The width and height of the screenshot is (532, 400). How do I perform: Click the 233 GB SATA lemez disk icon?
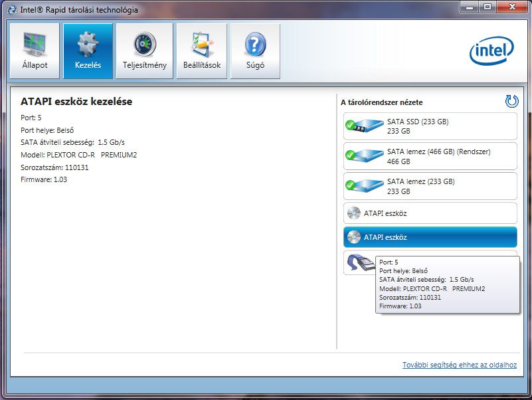[x=365, y=186]
